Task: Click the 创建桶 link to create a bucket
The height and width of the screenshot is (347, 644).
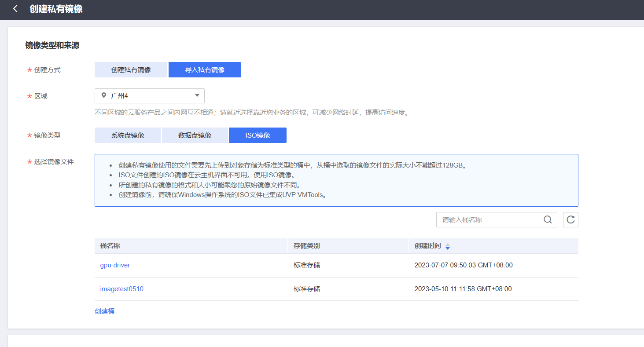Action: pos(104,311)
